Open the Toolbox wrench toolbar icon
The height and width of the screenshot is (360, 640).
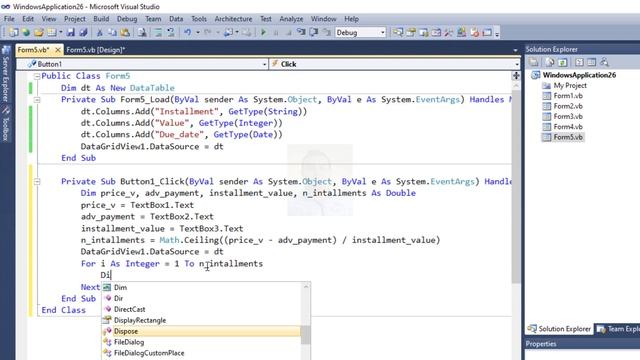[x=448, y=32]
